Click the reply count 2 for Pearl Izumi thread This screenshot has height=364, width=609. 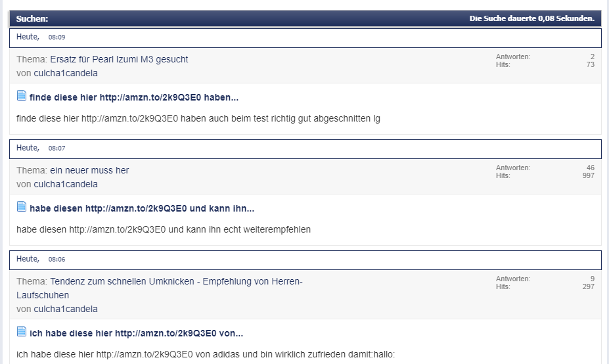point(592,57)
